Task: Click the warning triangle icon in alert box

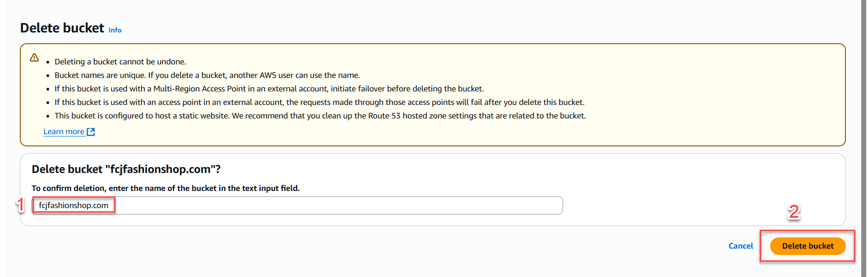Action: click(34, 58)
